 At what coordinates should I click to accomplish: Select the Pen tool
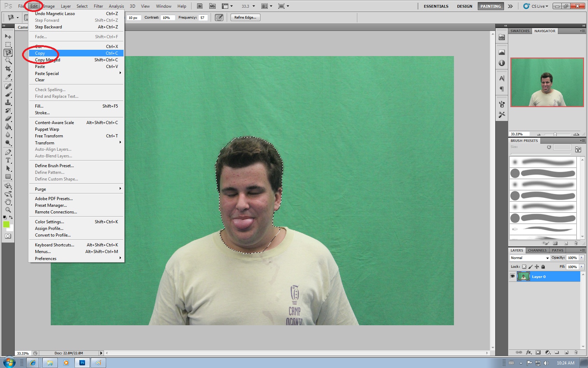pyautogui.click(x=8, y=152)
